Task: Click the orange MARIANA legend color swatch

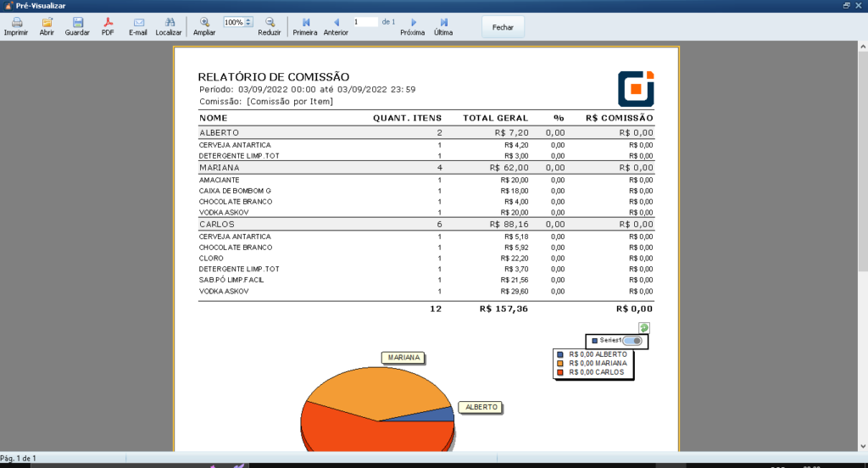Action: 560,363
